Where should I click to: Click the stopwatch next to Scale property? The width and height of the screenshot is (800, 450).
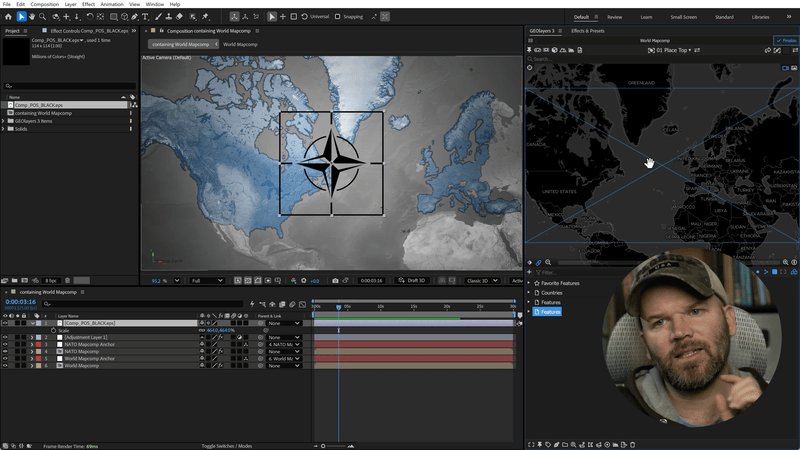point(54,330)
